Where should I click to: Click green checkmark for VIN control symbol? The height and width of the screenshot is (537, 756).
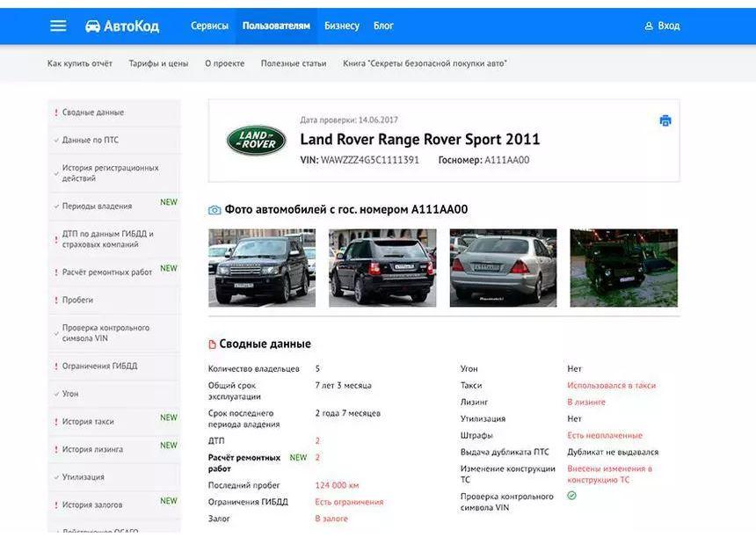pos(572,496)
